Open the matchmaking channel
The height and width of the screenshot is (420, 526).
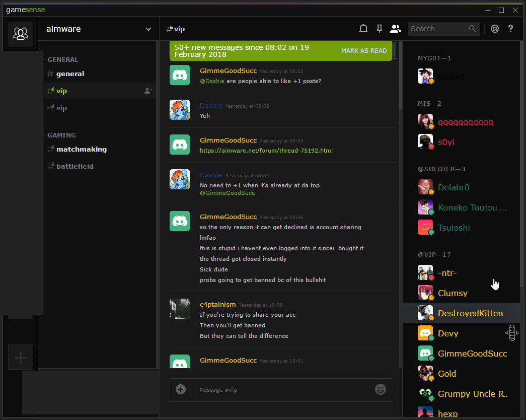(x=99, y=149)
